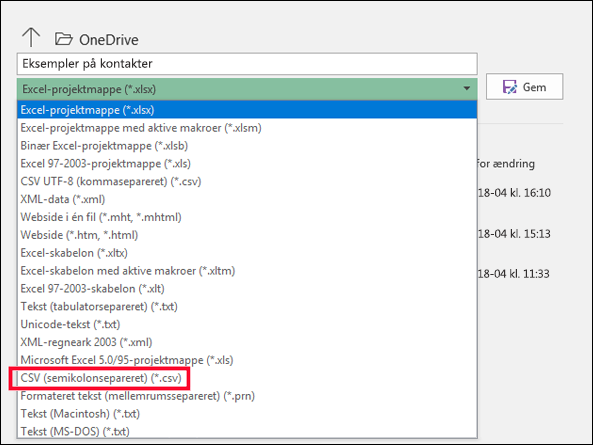593x445 pixels.
Task: Pick Excel-skabelon (*.xltx) format
Action: (x=247, y=253)
